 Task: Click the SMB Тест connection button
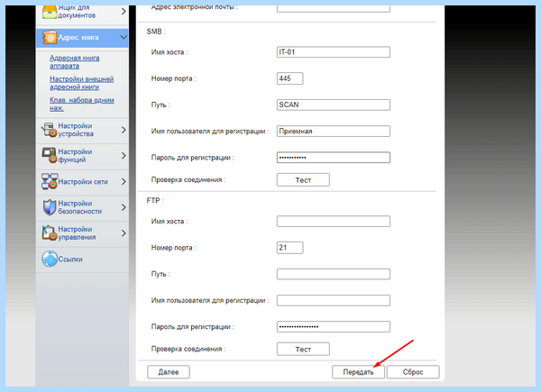[303, 180]
